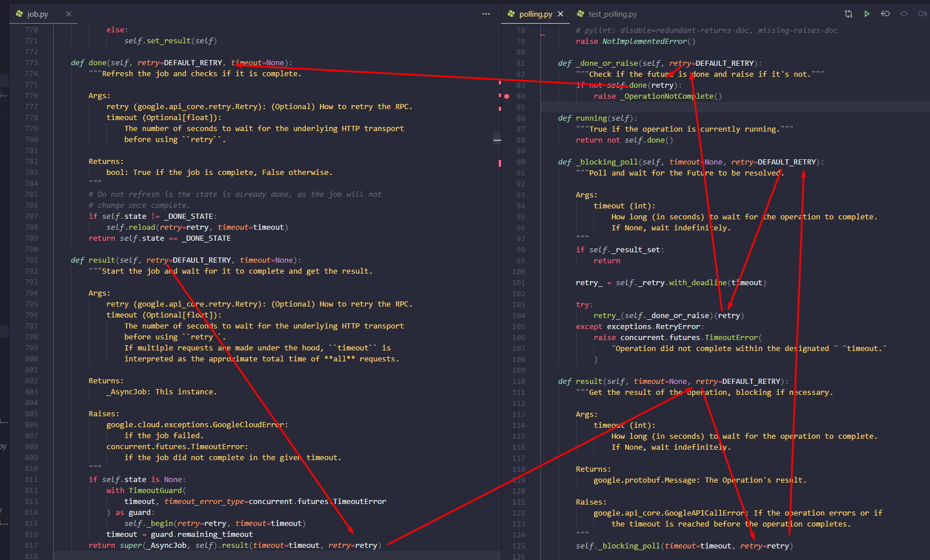This screenshot has height=560, width=930.
Task: Close the job.py tab
Action: tap(69, 14)
